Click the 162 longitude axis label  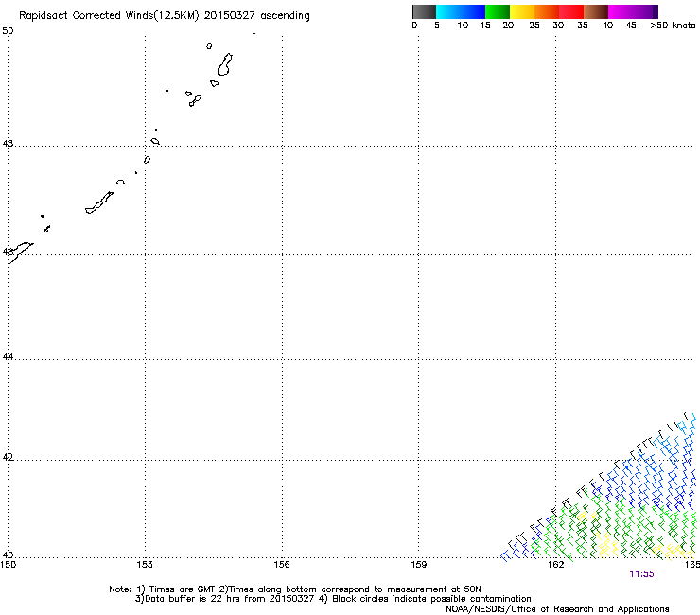555,565
